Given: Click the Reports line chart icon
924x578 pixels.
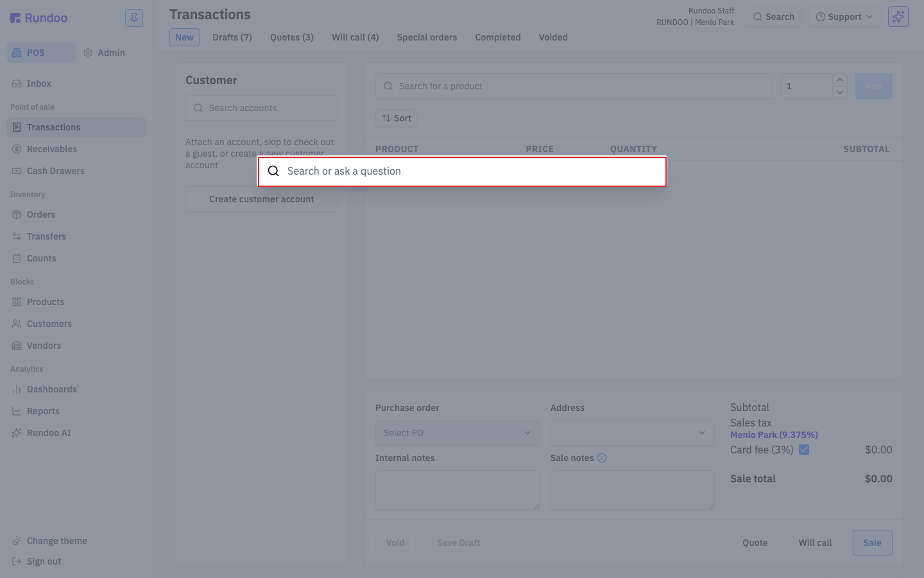Looking at the screenshot, I should tap(17, 411).
